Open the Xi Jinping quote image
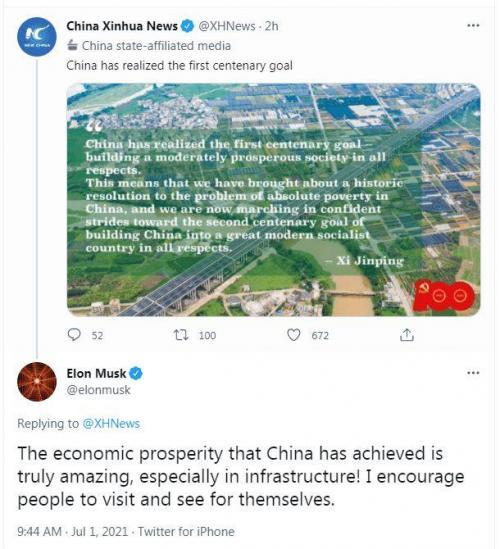The height and width of the screenshot is (549, 500). (x=273, y=200)
